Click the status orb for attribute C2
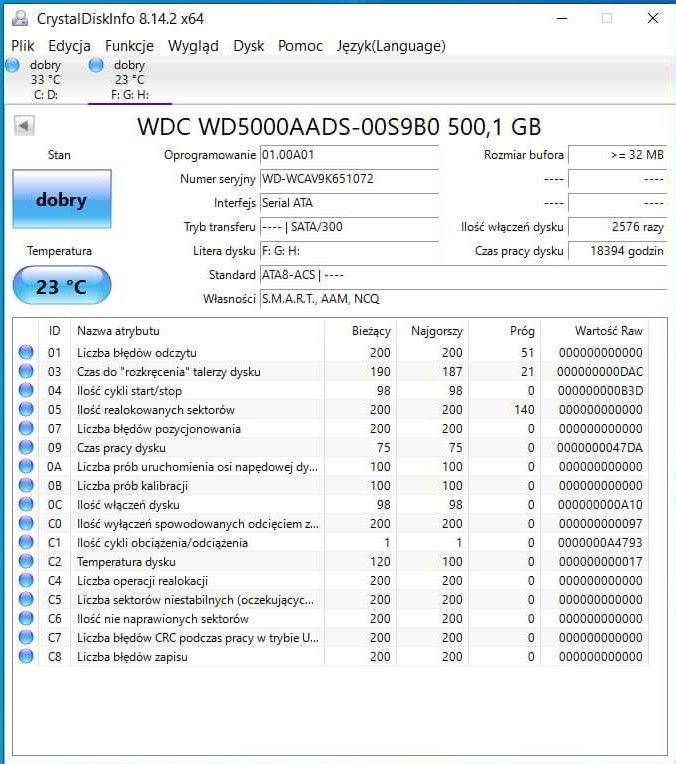 [26, 561]
